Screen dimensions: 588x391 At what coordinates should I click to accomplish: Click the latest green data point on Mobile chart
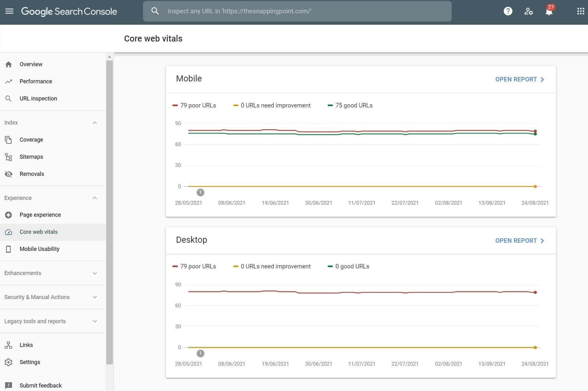tap(535, 134)
